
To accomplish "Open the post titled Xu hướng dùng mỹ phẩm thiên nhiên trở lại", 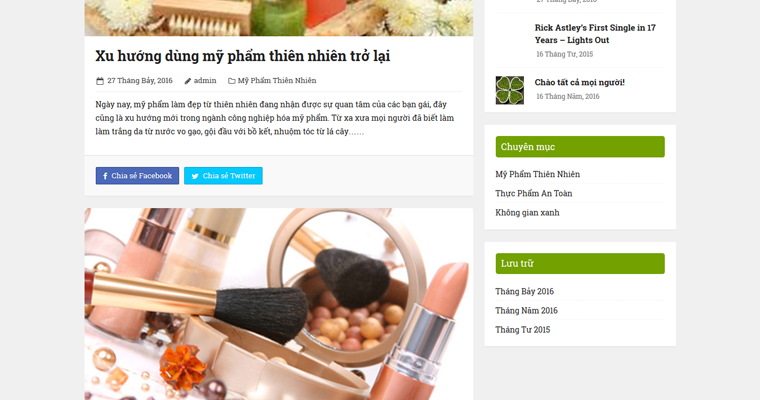I will pyautogui.click(x=243, y=56).
